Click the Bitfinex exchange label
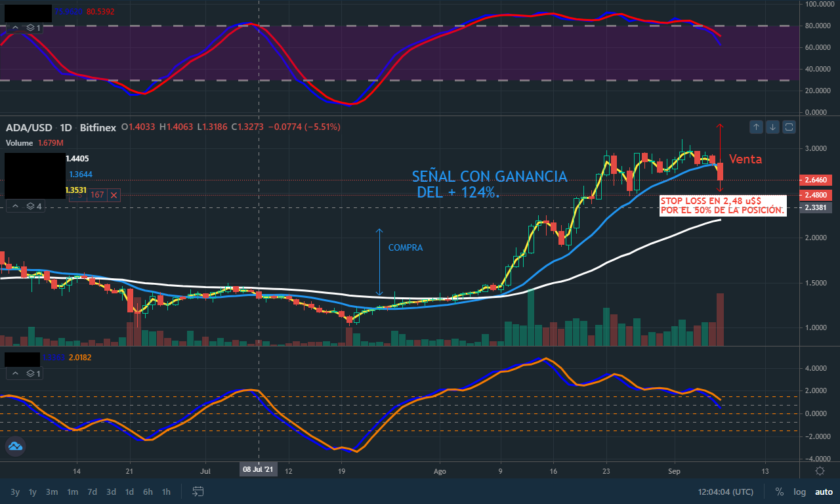 tap(97, 127)
